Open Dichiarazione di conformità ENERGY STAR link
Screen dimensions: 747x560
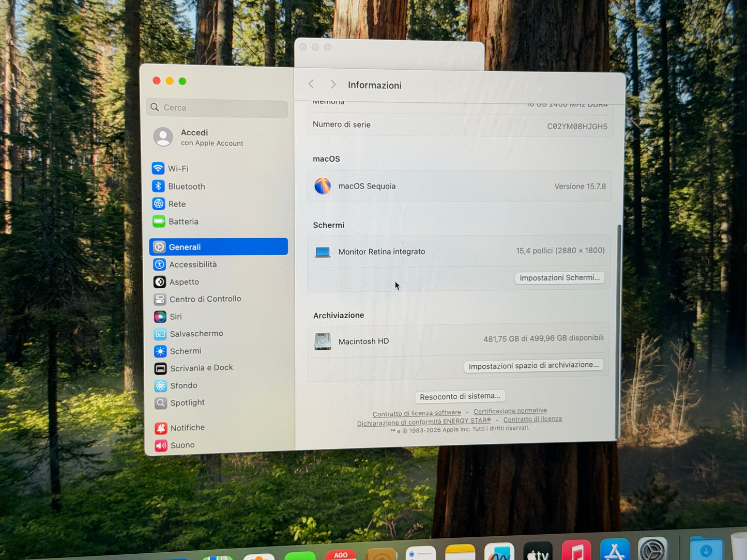[x=424, y=422]
